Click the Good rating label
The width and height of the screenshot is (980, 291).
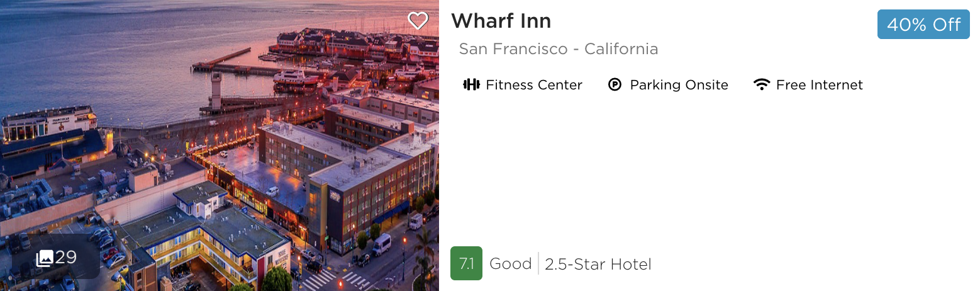tap(510, 264)
